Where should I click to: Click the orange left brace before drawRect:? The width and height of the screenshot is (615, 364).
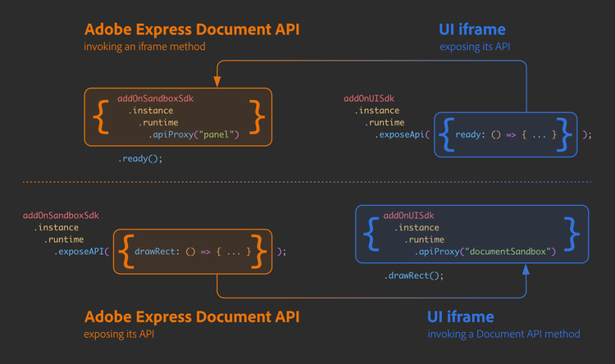125,252
